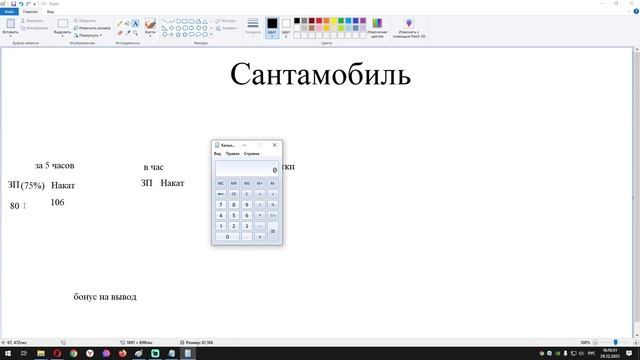The image size is (640, 360).
Task: Expand the Brushes dropdown arrow
Action: (150, 36)
